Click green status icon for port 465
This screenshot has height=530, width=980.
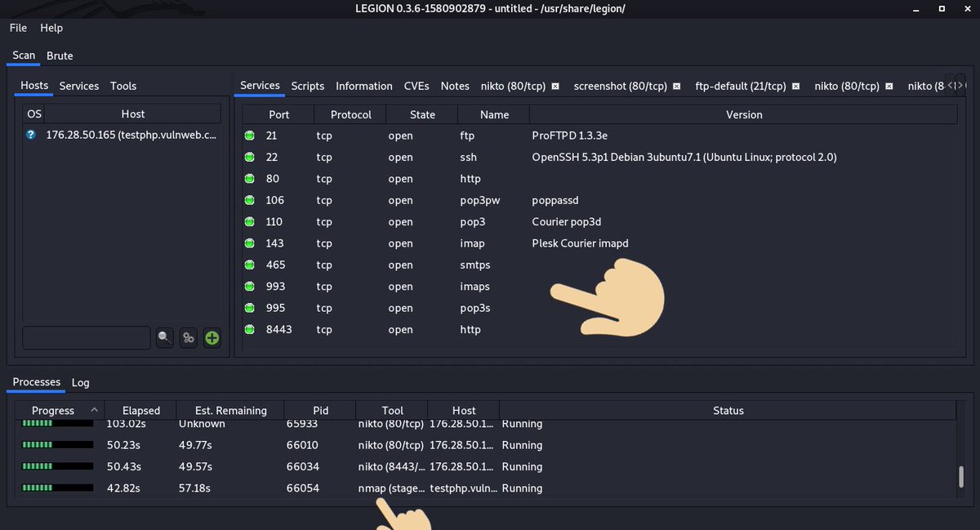[x=250, y=265]
